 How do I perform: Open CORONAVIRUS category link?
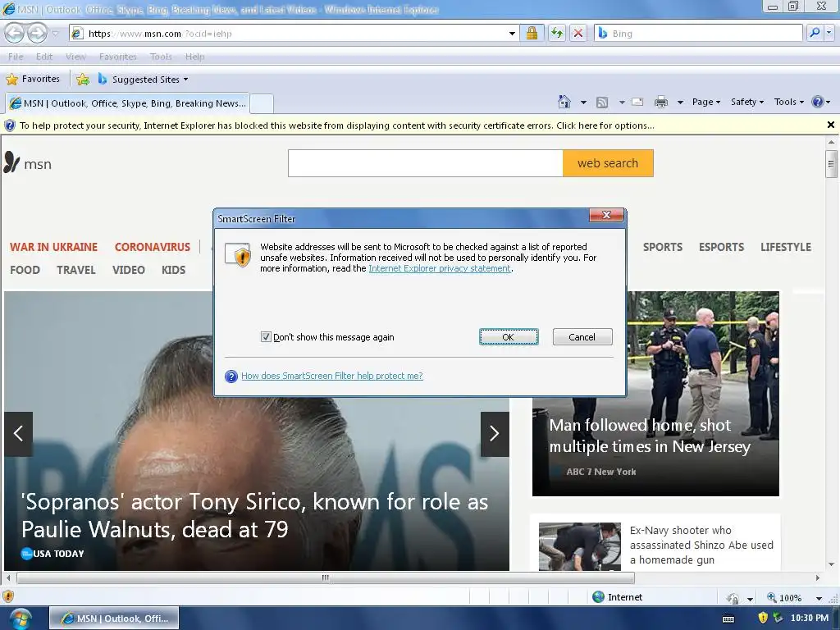(x=152, y=247)
